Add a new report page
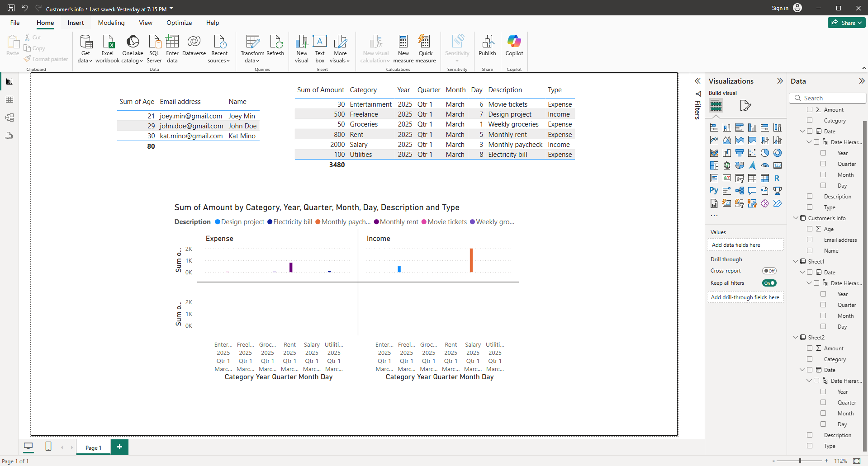The image size is (868, 466). pyautogui.click(x=119, y=447)
